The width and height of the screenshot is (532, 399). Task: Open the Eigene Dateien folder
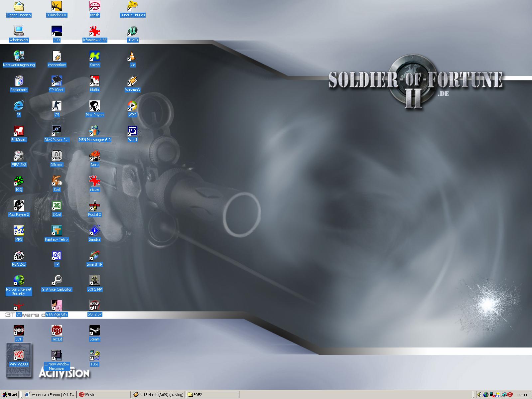[x=19, y=7]
